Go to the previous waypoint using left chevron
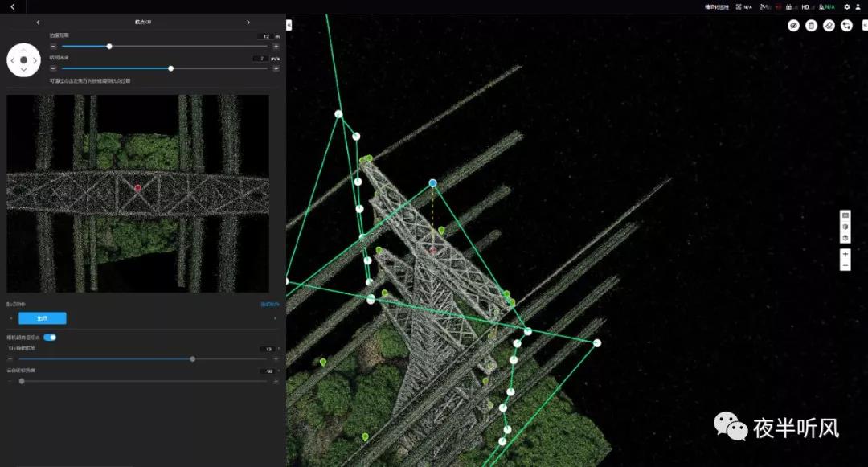The height and width of the screenshot is (467, 868). (x=38, y=23)
